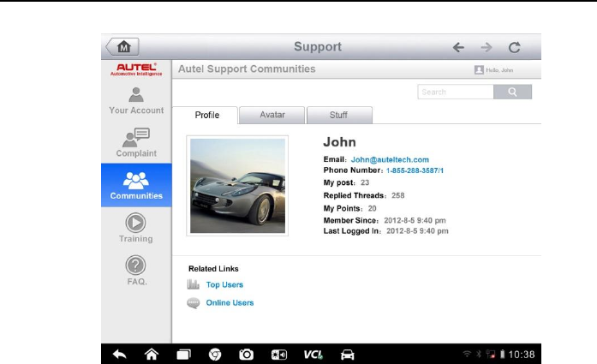Image resolution: width=597 pixels, height=364 pixels.
Task: Click the bar chart icon by Top Users
Action: pyautogui.click(x=193, y=284)
